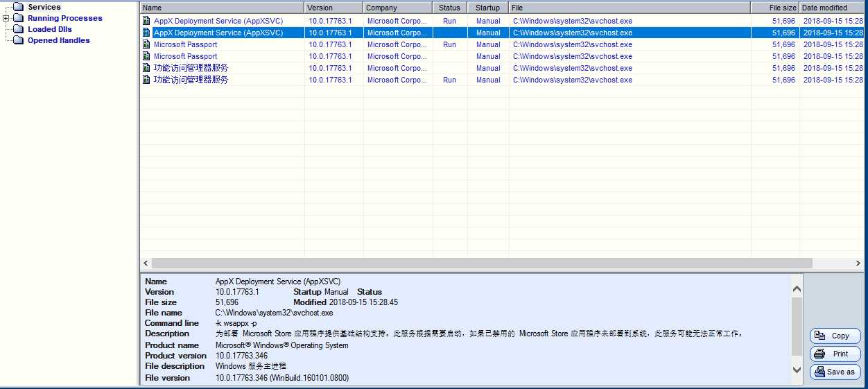Select the running Microsoft Passport row name
The height and width of the screenshot is (389, 868).
(x=185, y=44)
